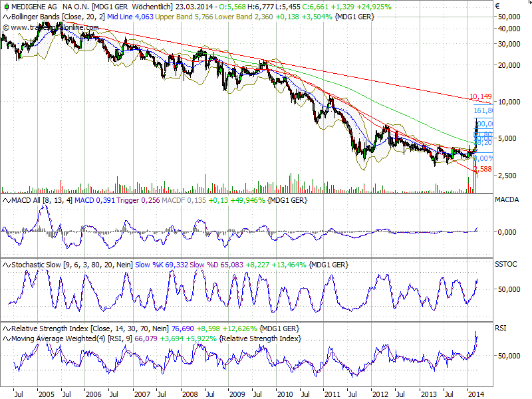Click the Mid Line 4,063 value
Screen dimensions: 532x399
(130, 17)
